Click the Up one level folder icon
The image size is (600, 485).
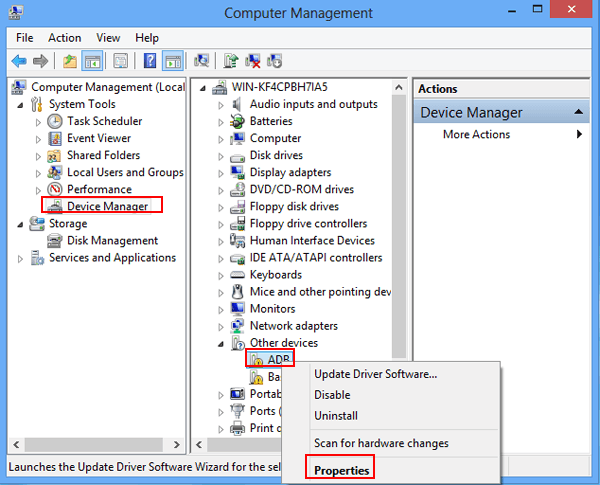(x=70, y=61)
